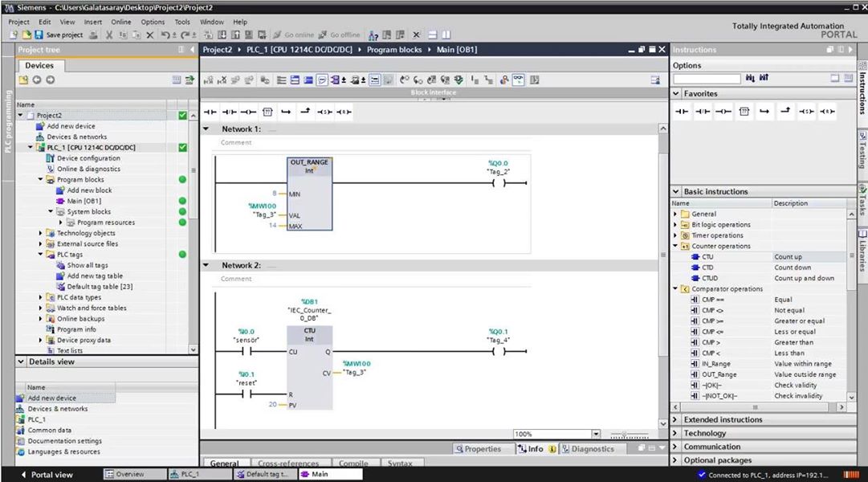Click the New project icon in the main toolbar
868x482 pixels.
14,35
